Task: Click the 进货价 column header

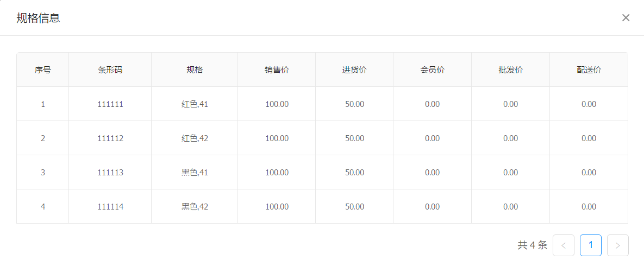Action: click(354, 70)
